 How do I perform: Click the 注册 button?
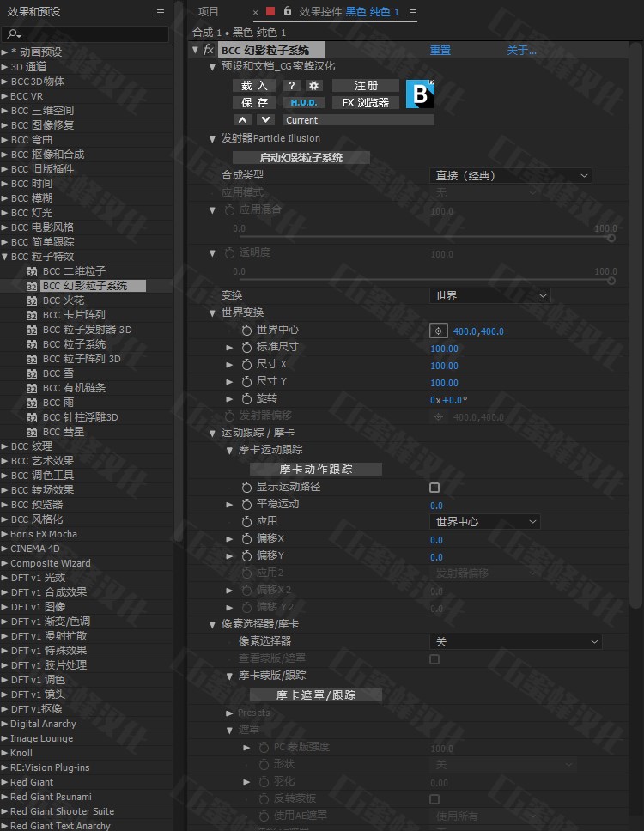pos(366,86)
